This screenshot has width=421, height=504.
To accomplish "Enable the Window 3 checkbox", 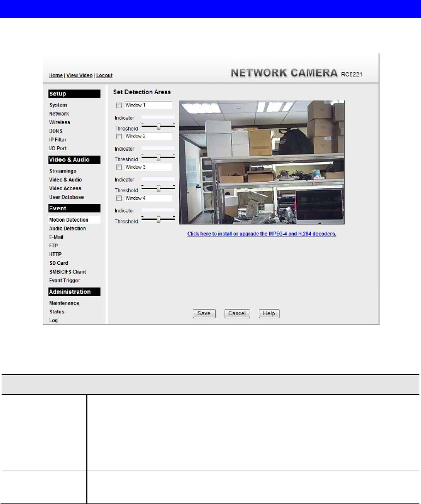I will click(119, 167).
